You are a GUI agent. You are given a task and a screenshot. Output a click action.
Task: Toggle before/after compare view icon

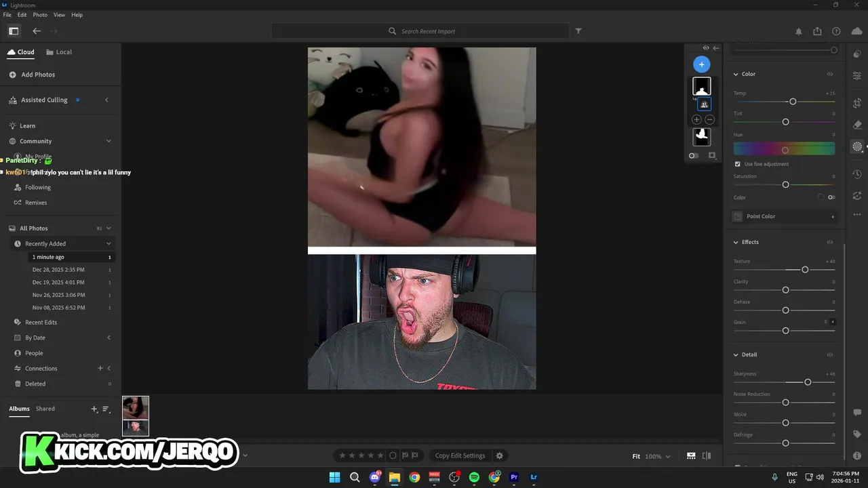click(707, 455)
